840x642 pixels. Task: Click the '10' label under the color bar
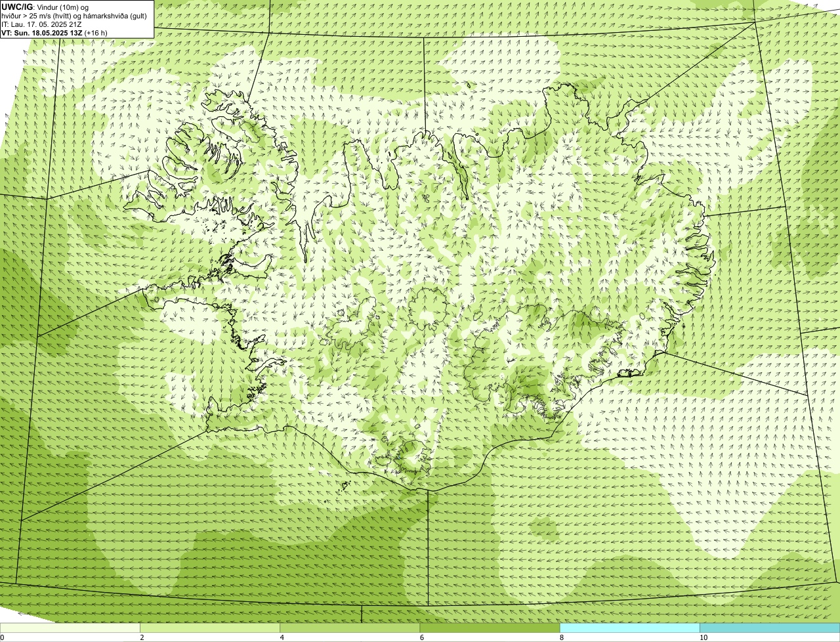703,637
